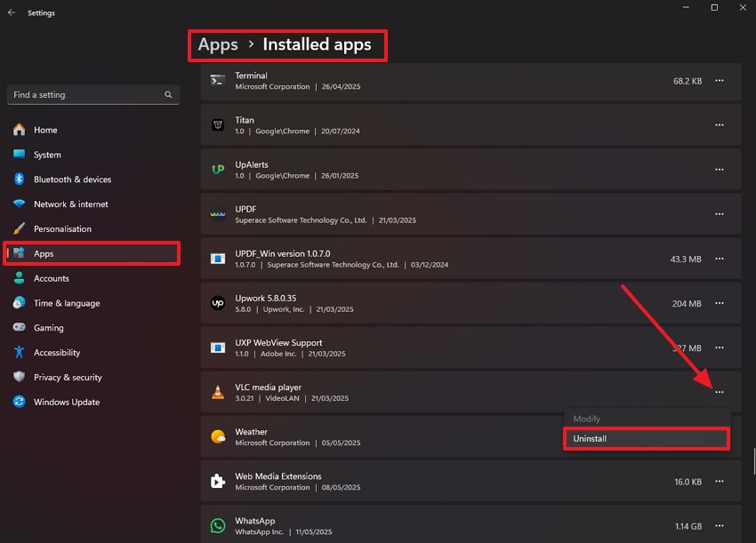This screenshot has height=543, width=756.
Task: Click the WhatsApp app icon
Action: (x=218, y=525)
